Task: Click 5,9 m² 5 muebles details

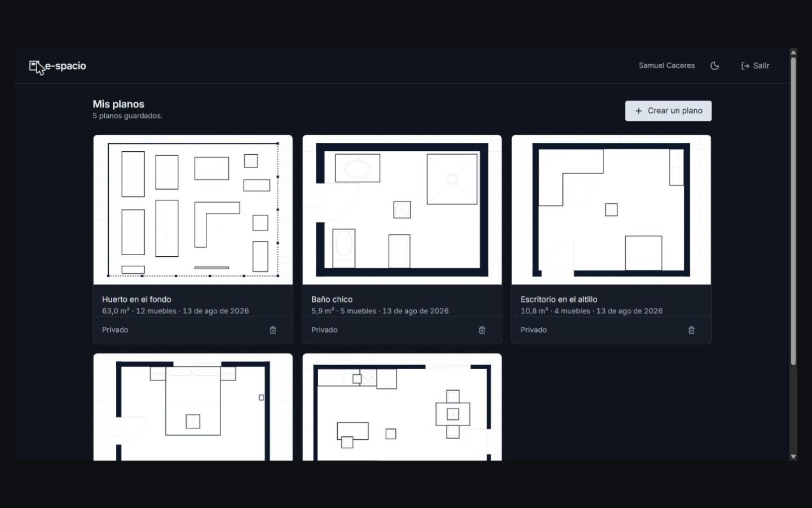Action: click(380, 311)
